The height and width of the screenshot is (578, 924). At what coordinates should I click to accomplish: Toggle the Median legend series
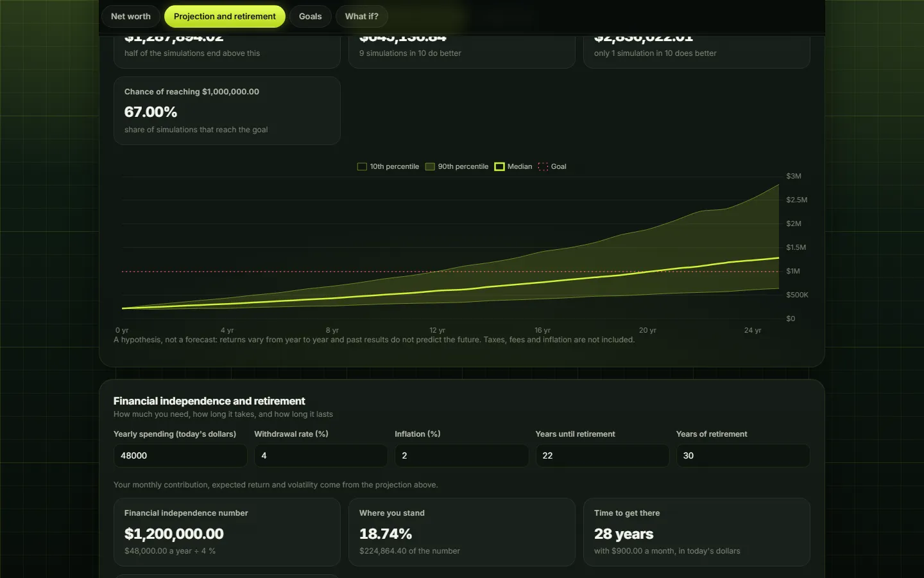[x=513, y=167]
